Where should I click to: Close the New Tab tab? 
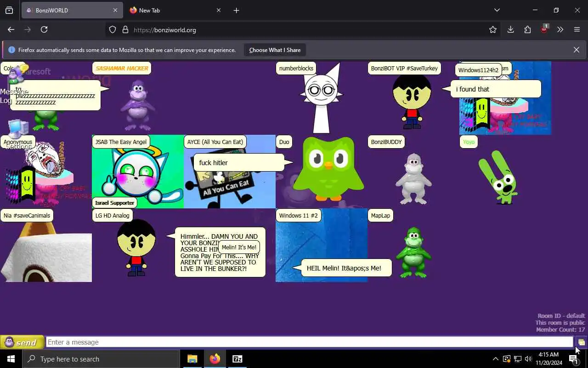tap(219, 10)
